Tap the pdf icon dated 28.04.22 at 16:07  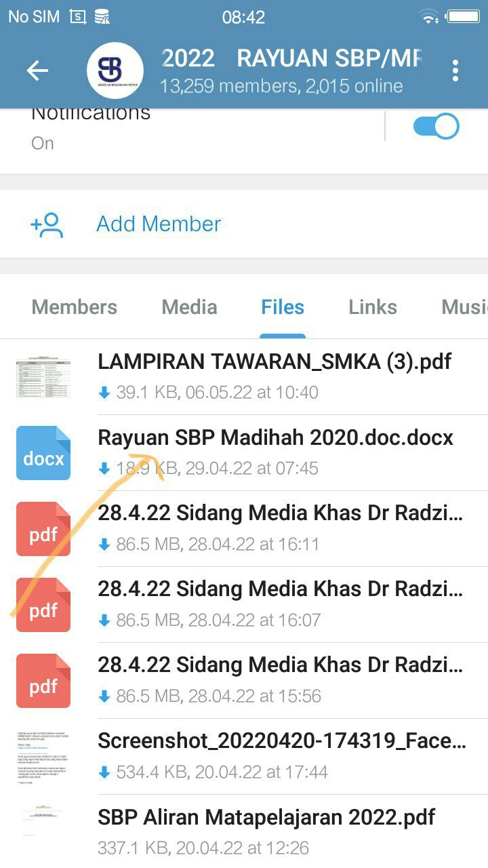click(43, 605)
